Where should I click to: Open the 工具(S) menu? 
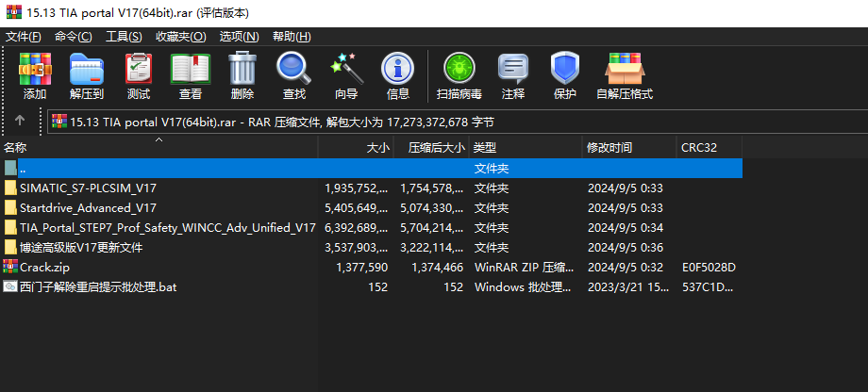[124, 37]
